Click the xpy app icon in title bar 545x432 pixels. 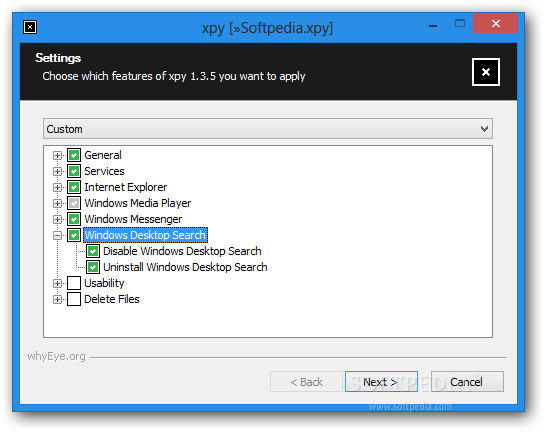coord(30,27)
